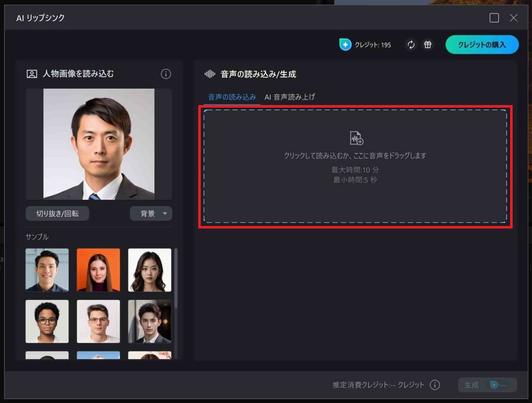Open the gift rewards icon
Screen dimensions: 532x403
coord(428,44)
